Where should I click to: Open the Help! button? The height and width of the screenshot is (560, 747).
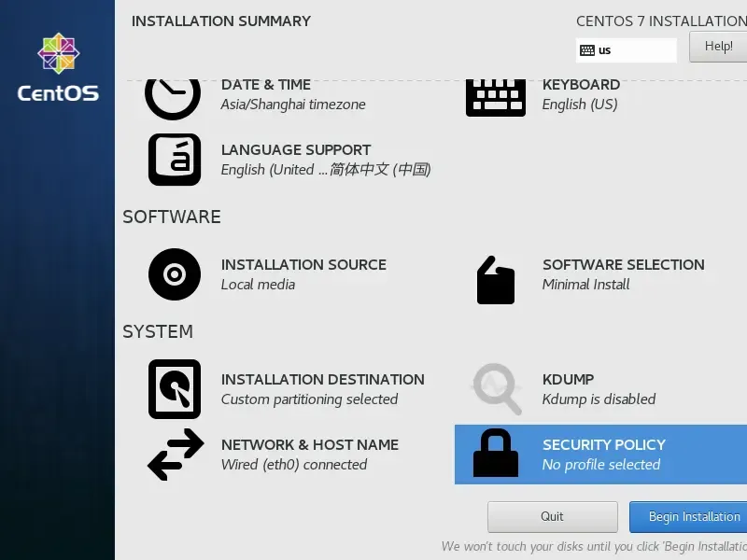[x=718, y=46]
